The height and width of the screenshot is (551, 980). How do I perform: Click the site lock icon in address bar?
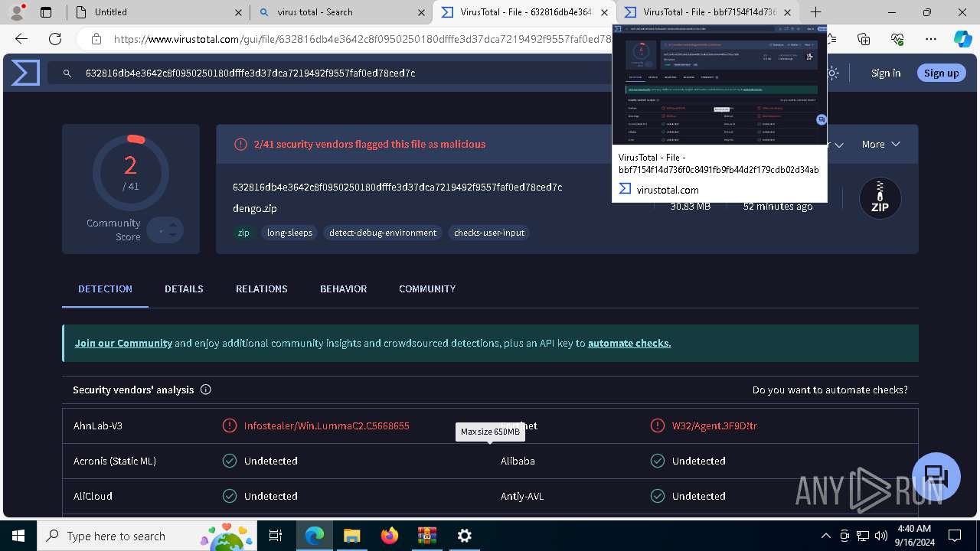(96, 39)
